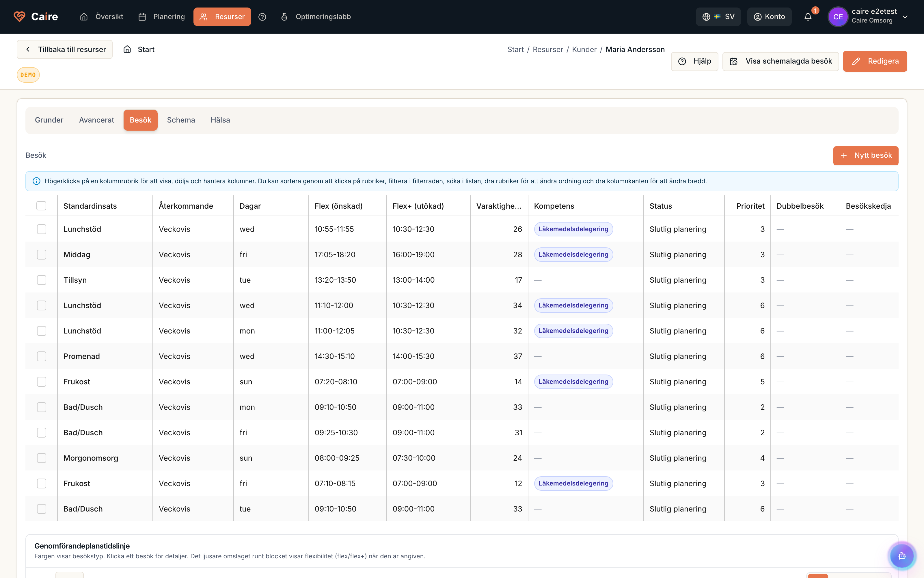The width and height of the screenshot is (924, 578).
Task: Click the DEMO badge
Action: click(28, 75)
